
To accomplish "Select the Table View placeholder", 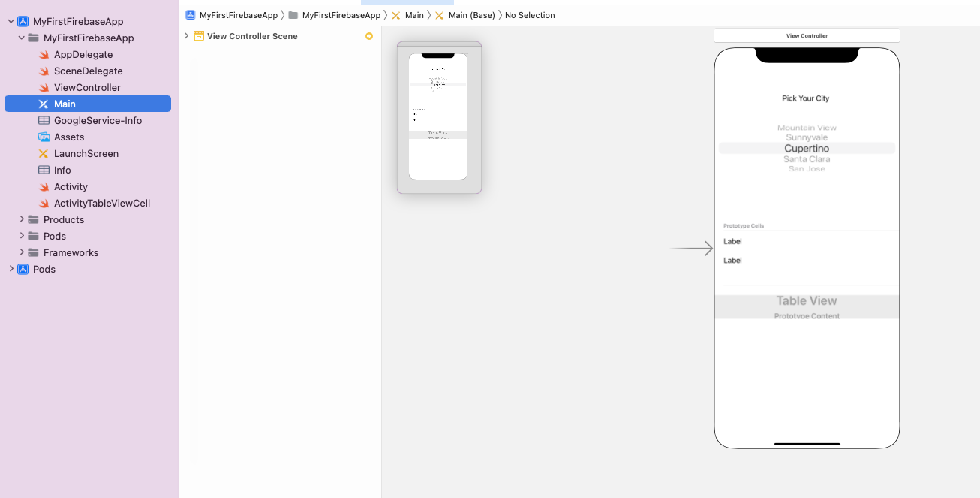I will [x=807, y=306].
